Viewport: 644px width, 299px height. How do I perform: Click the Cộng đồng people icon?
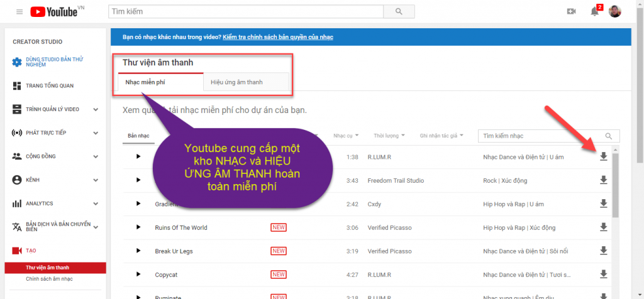coord(17,156)
